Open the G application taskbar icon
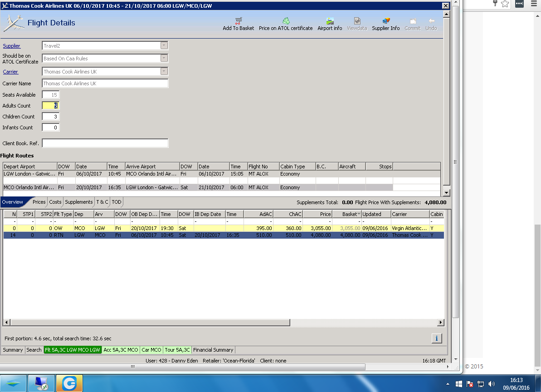The image size is (541, 392). point(69,383)
